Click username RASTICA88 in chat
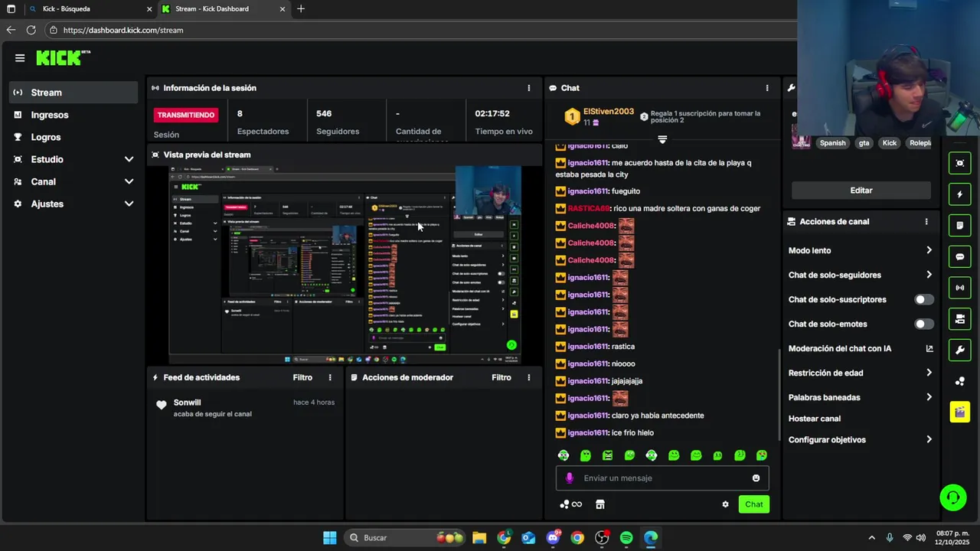 tap(589, 208)
